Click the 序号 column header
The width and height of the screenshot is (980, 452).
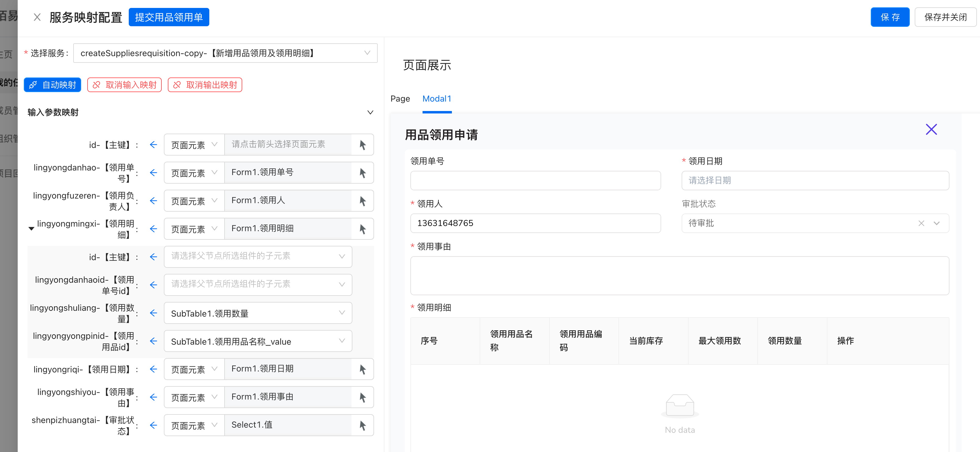445,341
